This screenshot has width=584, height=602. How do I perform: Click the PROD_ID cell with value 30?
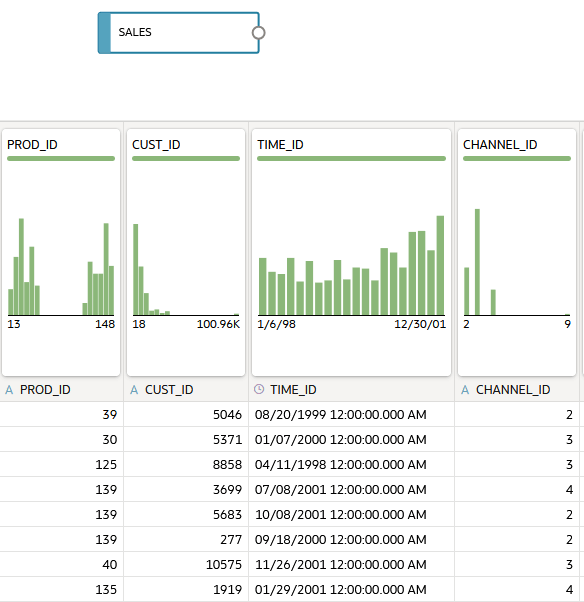tap(61, 440)
